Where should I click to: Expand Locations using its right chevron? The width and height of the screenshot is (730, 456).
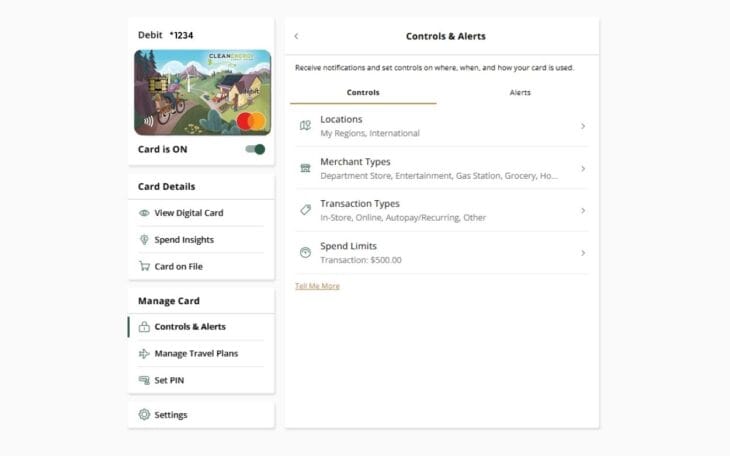(582, 126)
